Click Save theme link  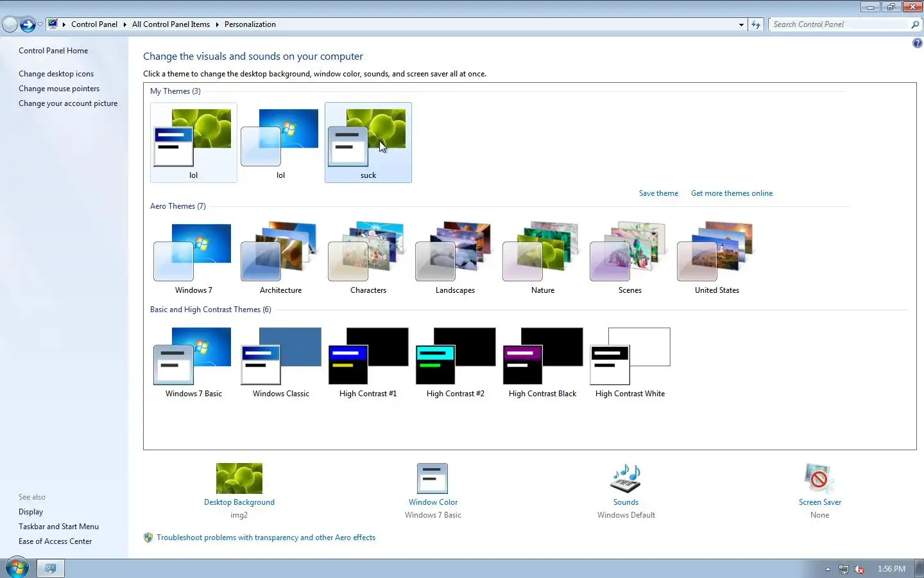click(658, 193)
